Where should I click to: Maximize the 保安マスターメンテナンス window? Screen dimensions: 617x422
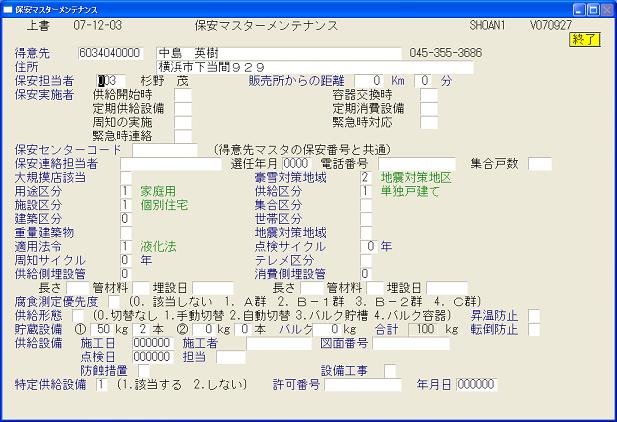(x=593, y=9)
